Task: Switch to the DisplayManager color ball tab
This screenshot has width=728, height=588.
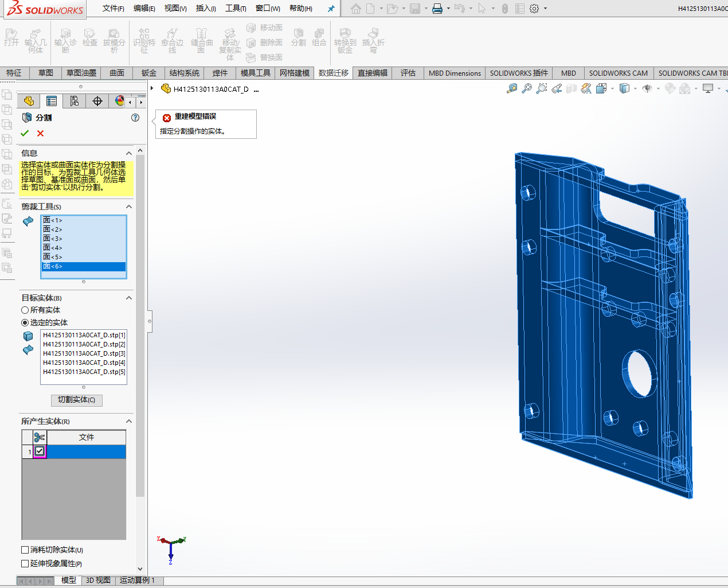Action: pyautogui.click(x=119, y=101)
